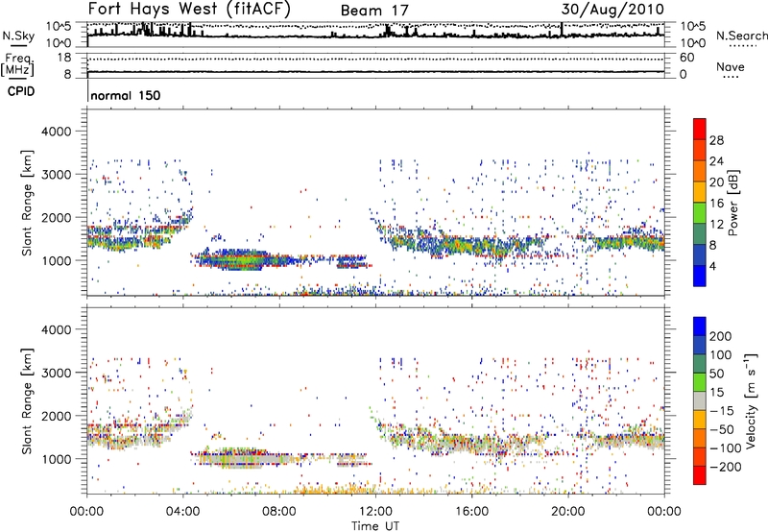Click the 20:00 time tick label
The height and width of the screenshot is (532, 768).
pyautogui.click(x=568, y=512)
